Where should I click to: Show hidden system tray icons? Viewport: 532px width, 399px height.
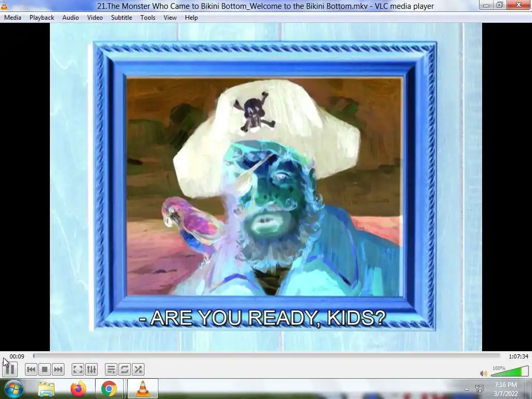click(x=467, y=389)
